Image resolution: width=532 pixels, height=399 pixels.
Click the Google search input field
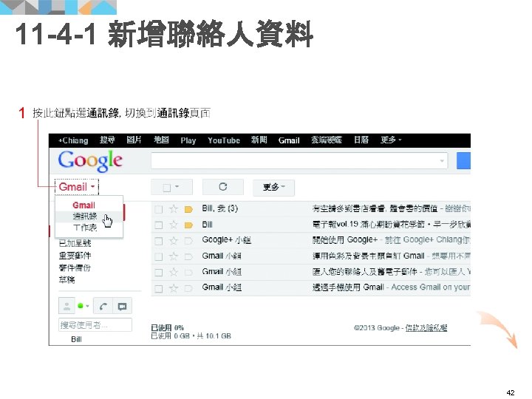299,161
